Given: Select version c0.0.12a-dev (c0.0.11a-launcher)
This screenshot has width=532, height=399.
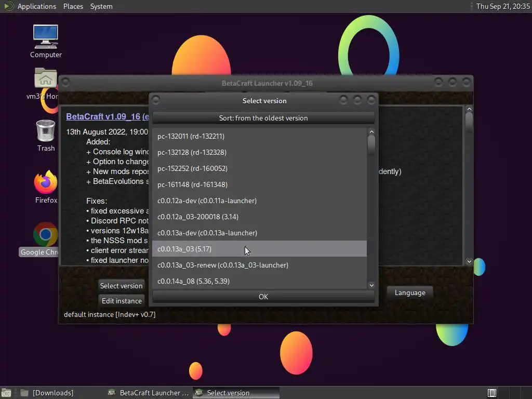Looking at the screenshot, I should point(259,201).
